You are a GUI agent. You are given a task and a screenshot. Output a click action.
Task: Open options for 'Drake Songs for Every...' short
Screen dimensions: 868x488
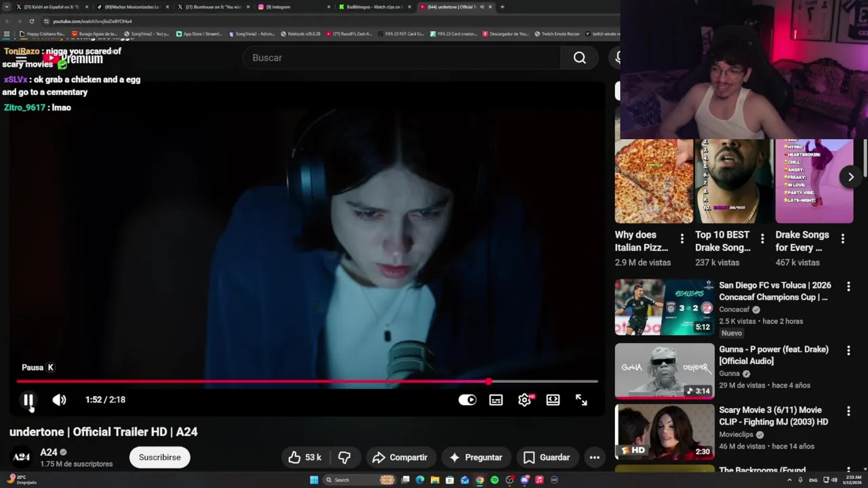[x=843, y=239]
